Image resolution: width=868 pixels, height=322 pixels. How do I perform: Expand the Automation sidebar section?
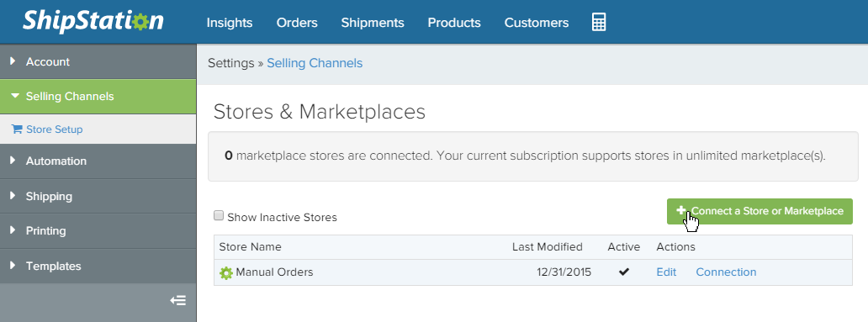coord(98,161)
